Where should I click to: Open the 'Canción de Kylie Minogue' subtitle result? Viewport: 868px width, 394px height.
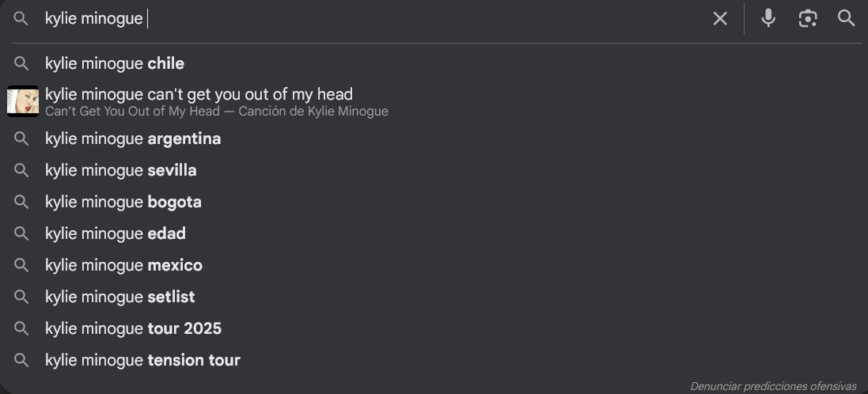[217, 112]
